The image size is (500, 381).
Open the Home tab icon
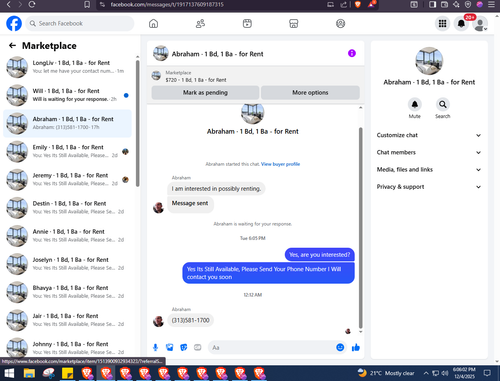(x=153, y=23)
